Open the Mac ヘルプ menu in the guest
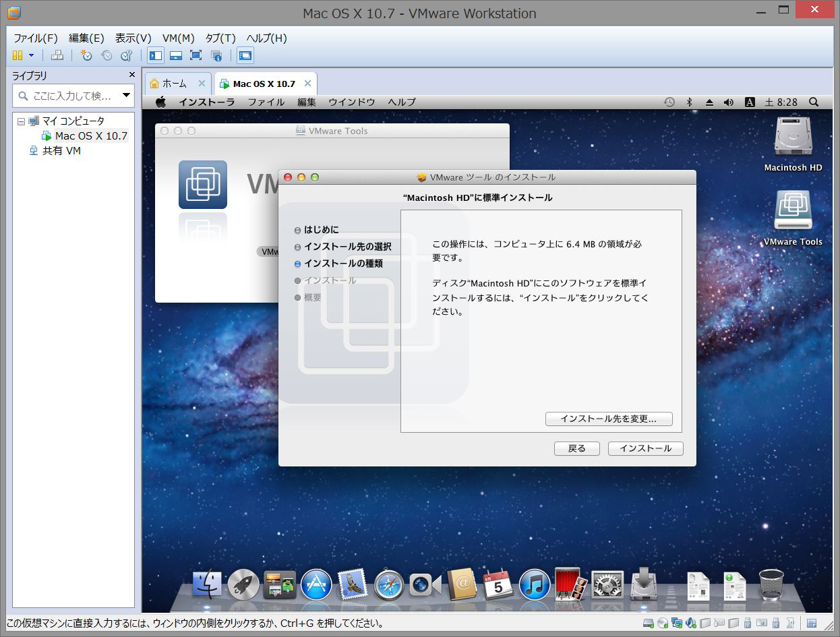 (402, 102)
